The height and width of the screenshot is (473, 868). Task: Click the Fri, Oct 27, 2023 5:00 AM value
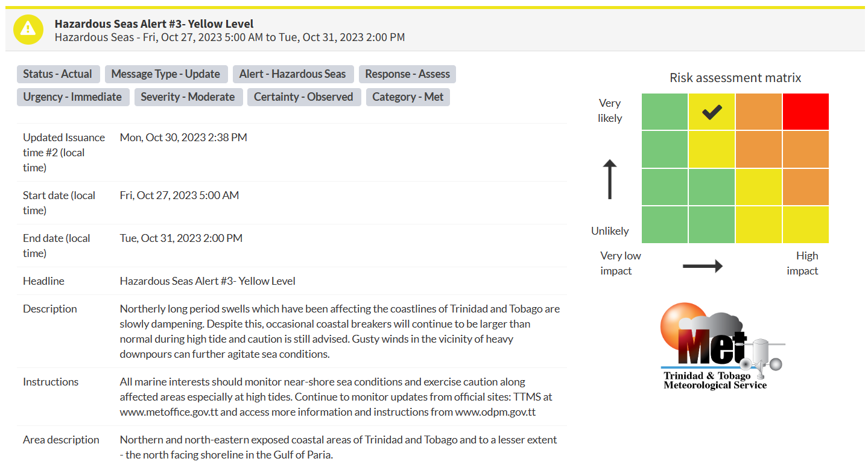point(180,195)
